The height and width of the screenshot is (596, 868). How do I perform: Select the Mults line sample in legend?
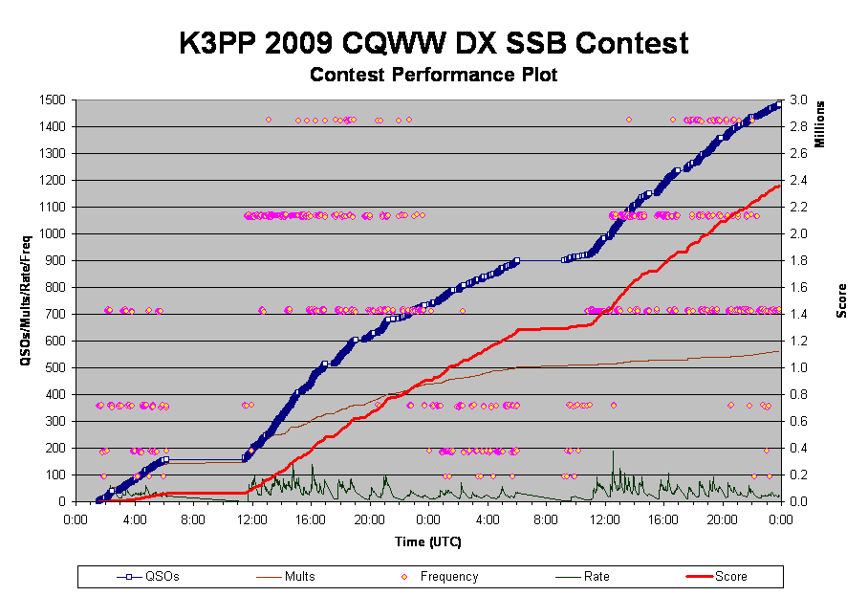[x=271, y=577]
